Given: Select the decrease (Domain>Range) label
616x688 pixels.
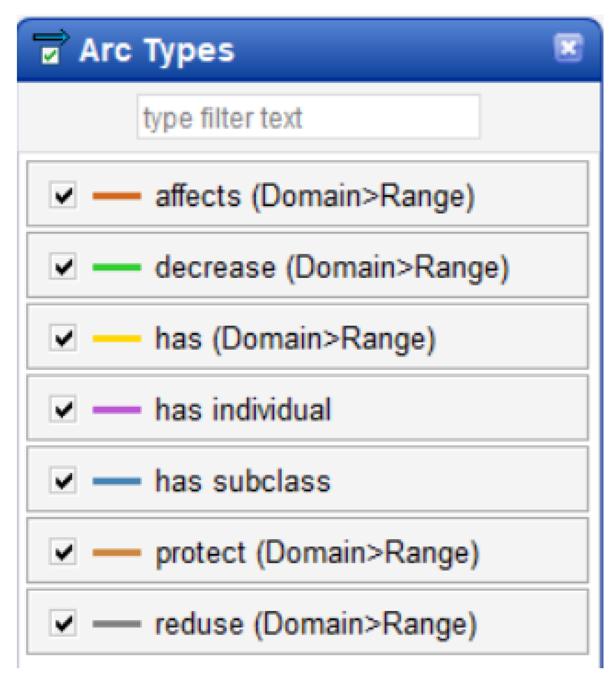Looking at the screenshot, I should (x=332, y=267).
